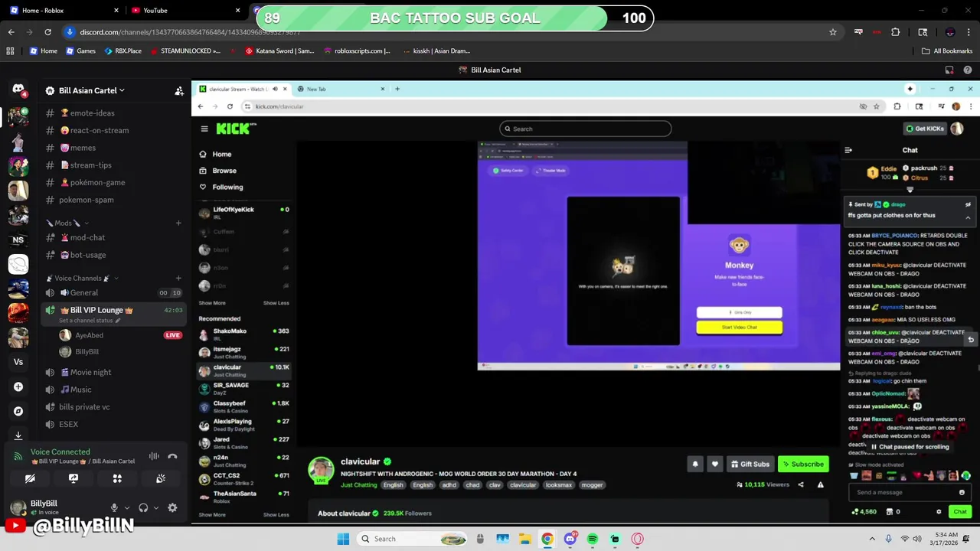
Task: Show more followed channels on Kick
Action: pyautogui.click(x=212, y=303)
